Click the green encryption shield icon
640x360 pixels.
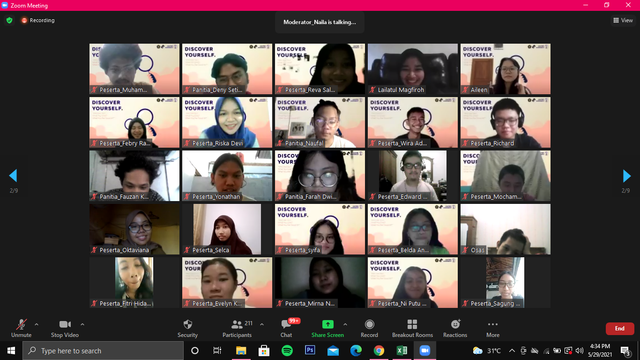pos(9,20)
